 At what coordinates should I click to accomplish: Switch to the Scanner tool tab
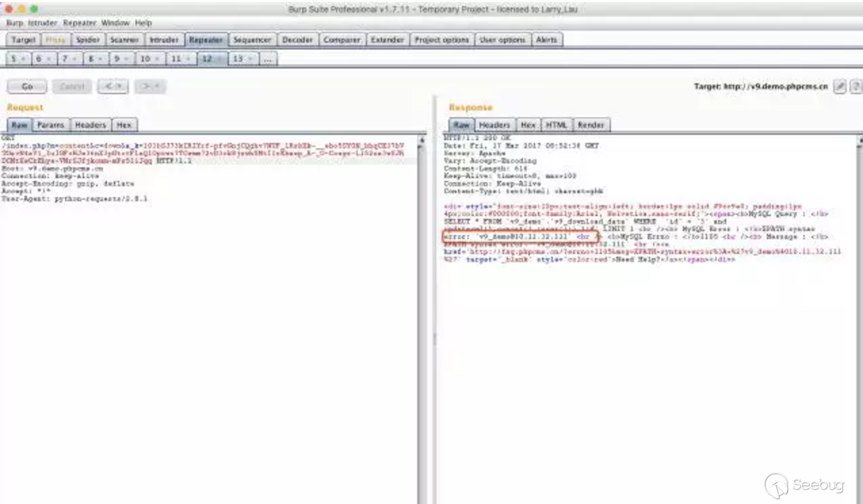125,40
